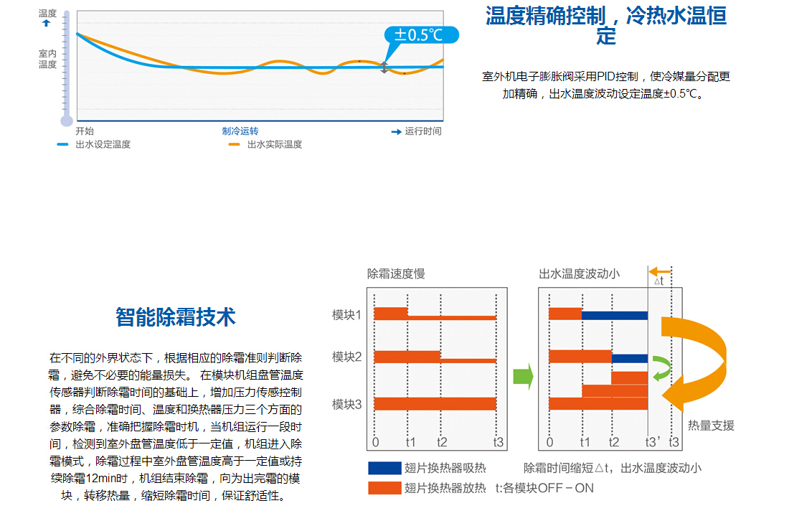Click the orange 翅片换热器放热 legend swatch
Screen dimensions: 812x521
pyautogui.click(x=384, y=488)
